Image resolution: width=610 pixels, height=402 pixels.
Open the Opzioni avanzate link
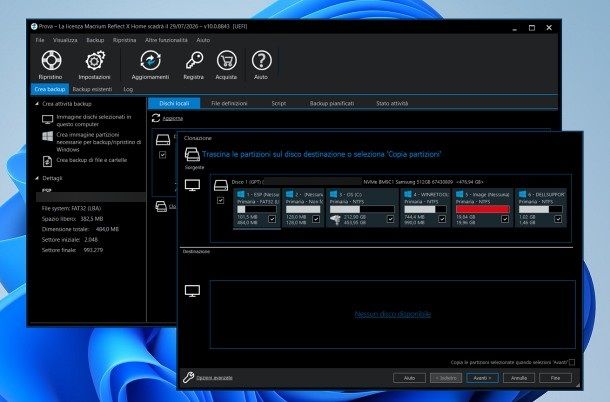click(214, 378)
